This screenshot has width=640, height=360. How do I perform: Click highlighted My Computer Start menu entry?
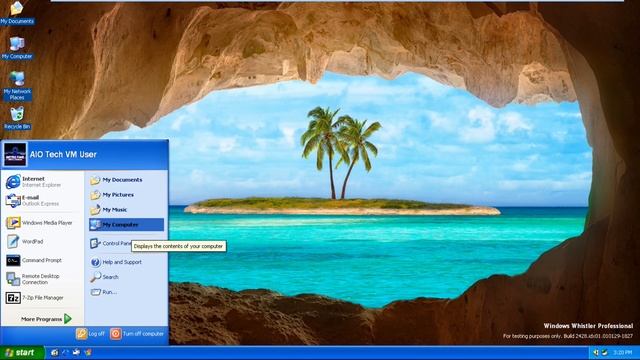pyautogui.click(x=127, y=224)
